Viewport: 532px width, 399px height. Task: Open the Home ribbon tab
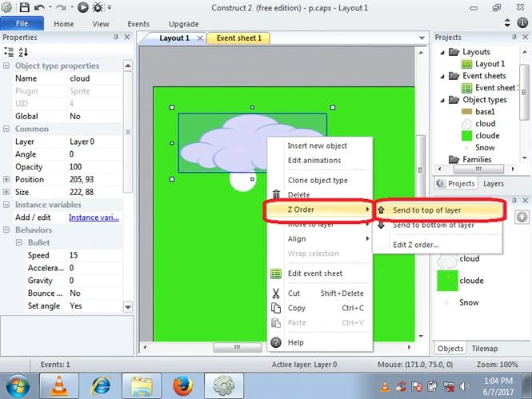(64, 24)
